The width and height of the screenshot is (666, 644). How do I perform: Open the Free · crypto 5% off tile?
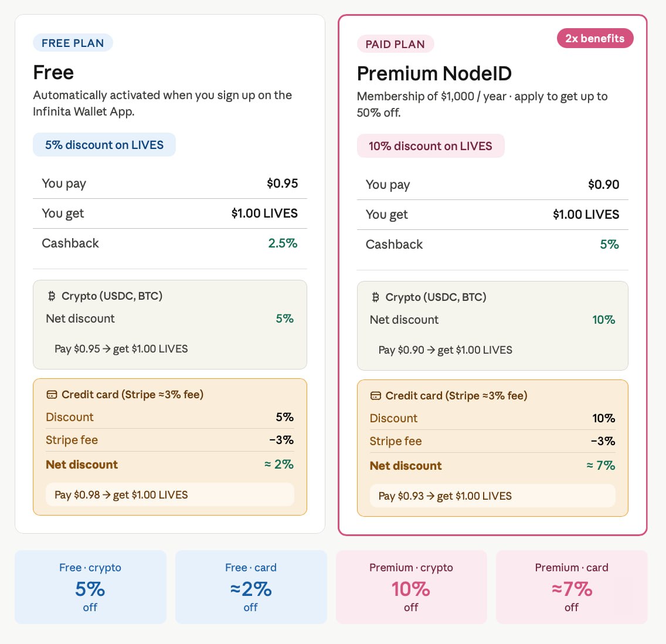[90, 587]
